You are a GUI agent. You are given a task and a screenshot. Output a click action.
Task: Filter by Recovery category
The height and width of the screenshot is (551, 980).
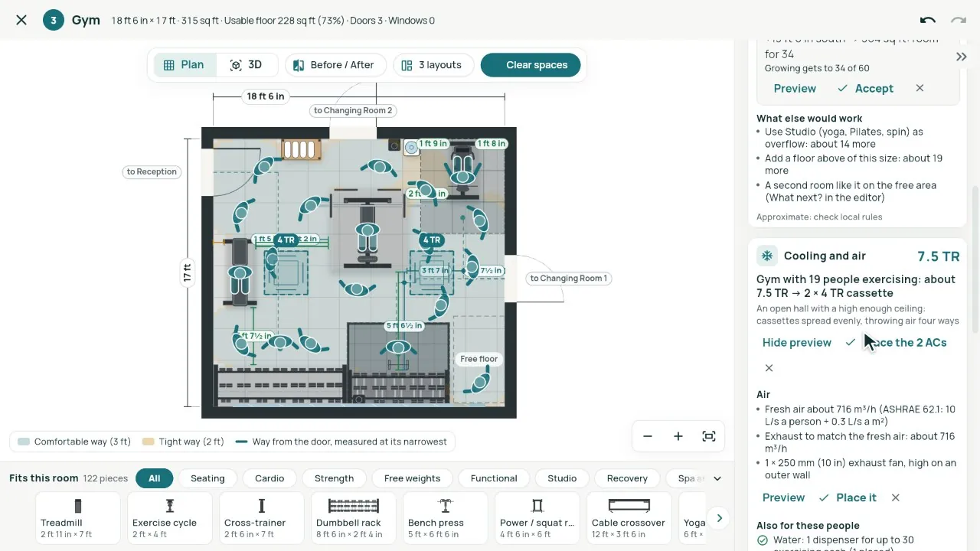627,478
